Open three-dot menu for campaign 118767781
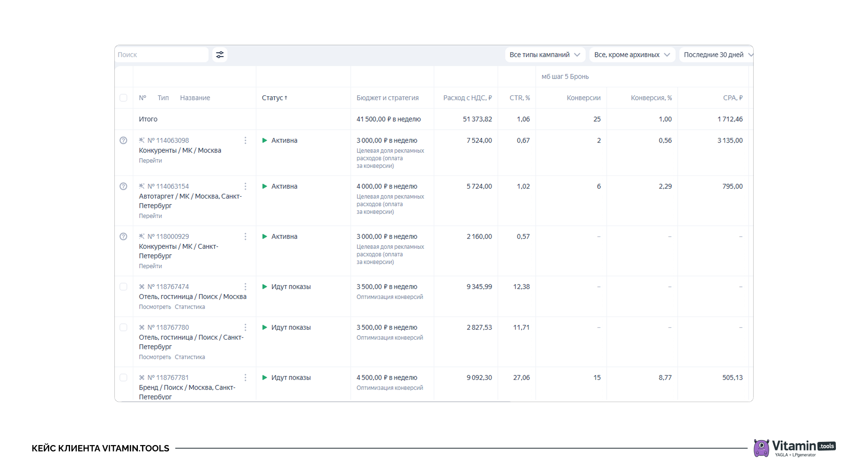The image size is (868, 474). (245, 378)
